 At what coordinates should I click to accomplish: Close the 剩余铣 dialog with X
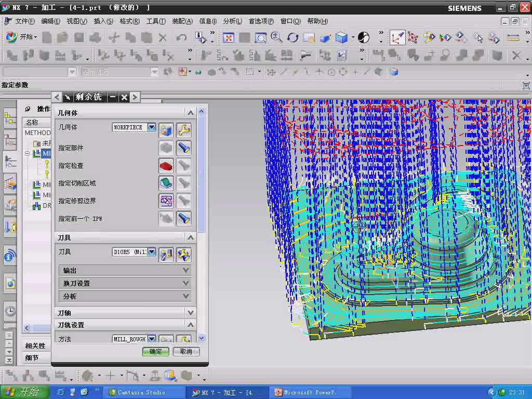click(124, 97)
